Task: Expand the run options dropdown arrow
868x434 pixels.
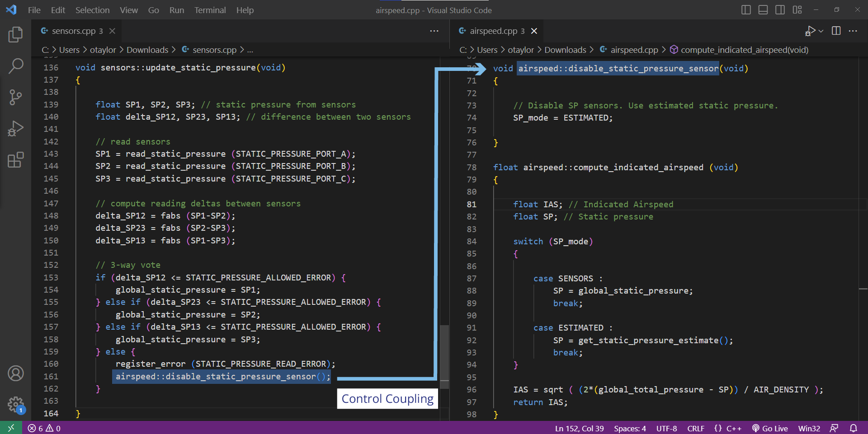Action: point(821,31)
